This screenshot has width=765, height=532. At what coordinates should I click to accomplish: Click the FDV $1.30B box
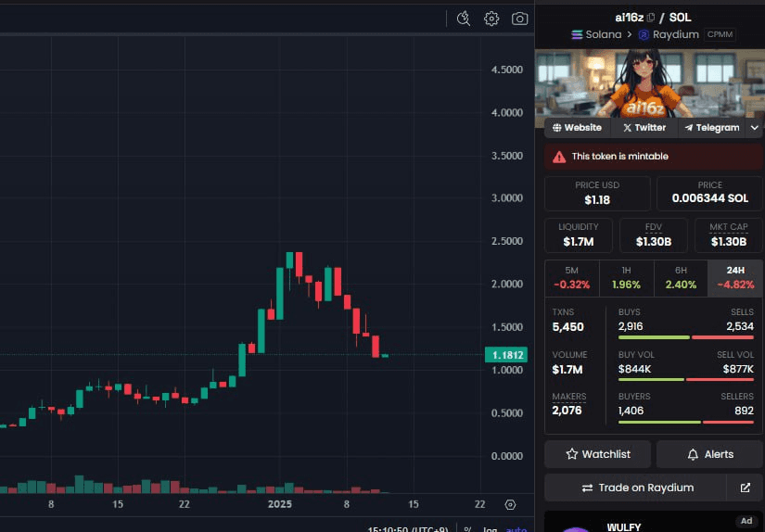pyautogui.click(x=654, y=235)
